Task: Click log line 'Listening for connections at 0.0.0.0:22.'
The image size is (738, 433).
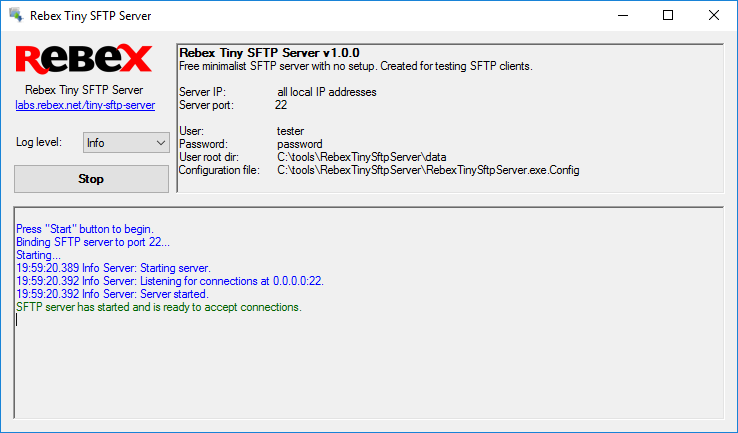Action: (170, 281)
